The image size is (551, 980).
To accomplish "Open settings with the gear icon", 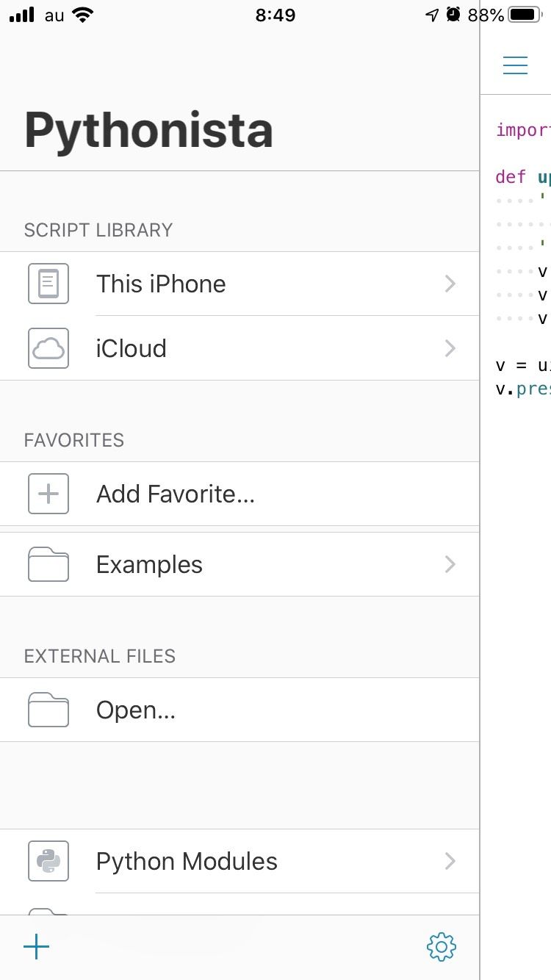I will (x=442, y=947).
